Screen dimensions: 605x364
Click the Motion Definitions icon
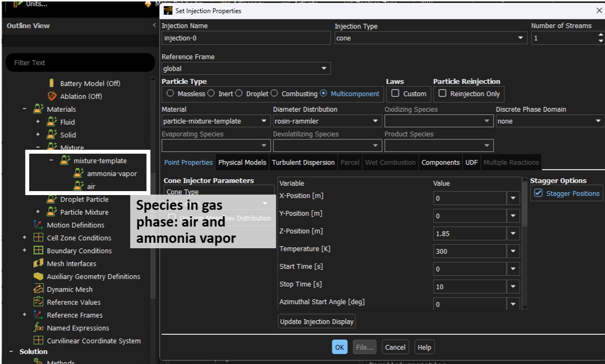[38, 225]
